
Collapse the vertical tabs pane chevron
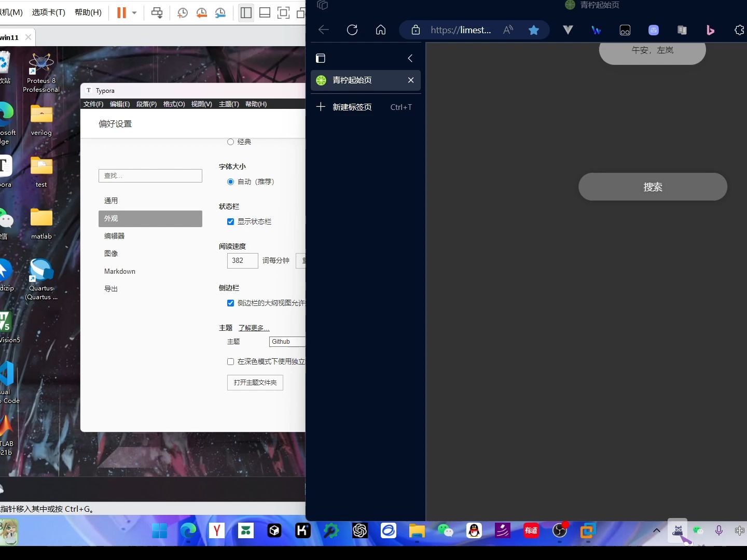(x=410, y=58)
